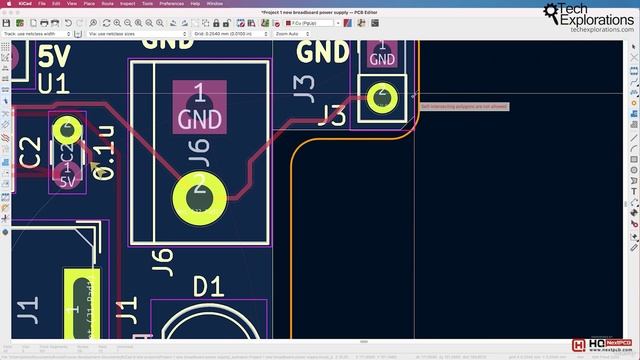Update PCB from schematic icon
Screen dimensions: 640x360
click(x=265, y=23)
